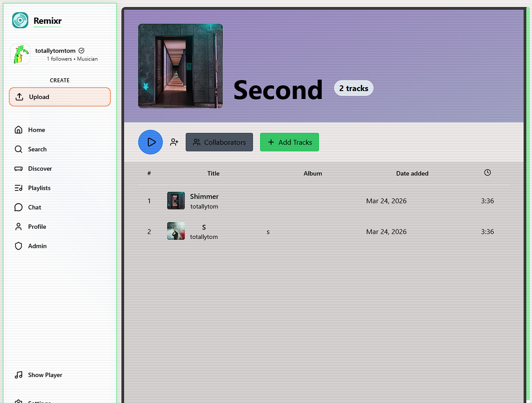Click the Remixr logo icon
This screenshot has width=532, height=403.
19,20
